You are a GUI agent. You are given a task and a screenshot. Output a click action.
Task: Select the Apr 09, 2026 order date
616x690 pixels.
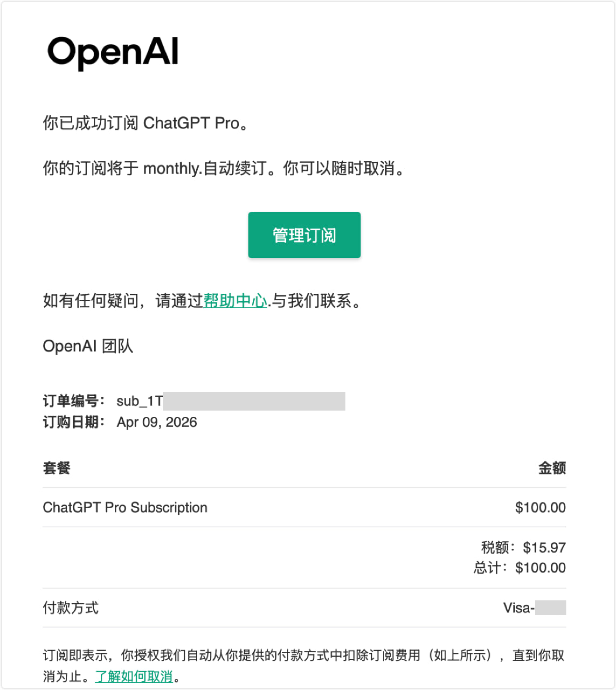(x=157, y=422)
